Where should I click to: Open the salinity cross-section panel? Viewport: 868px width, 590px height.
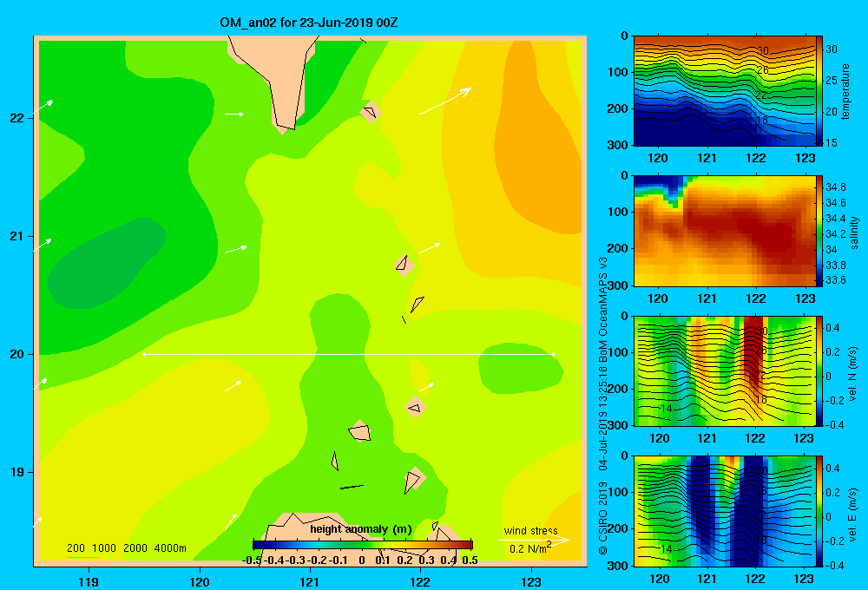[725, 231]
